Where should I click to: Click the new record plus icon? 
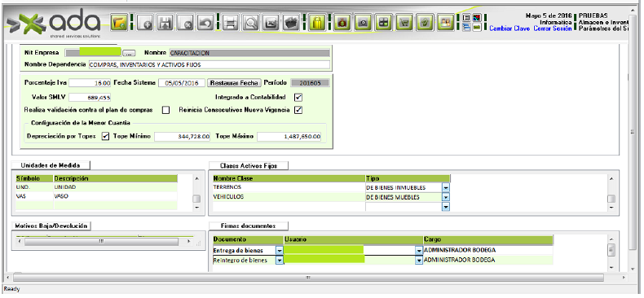145,23
